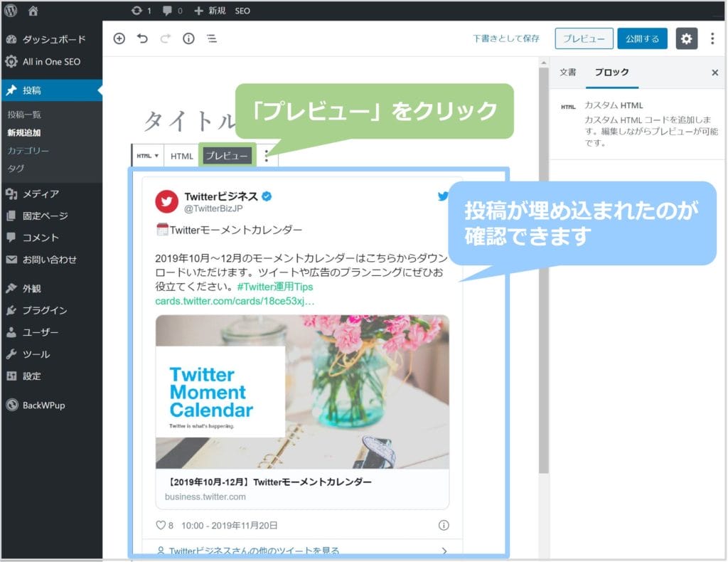
Task: Open block navigation list icon
Action: pos(212,38)
